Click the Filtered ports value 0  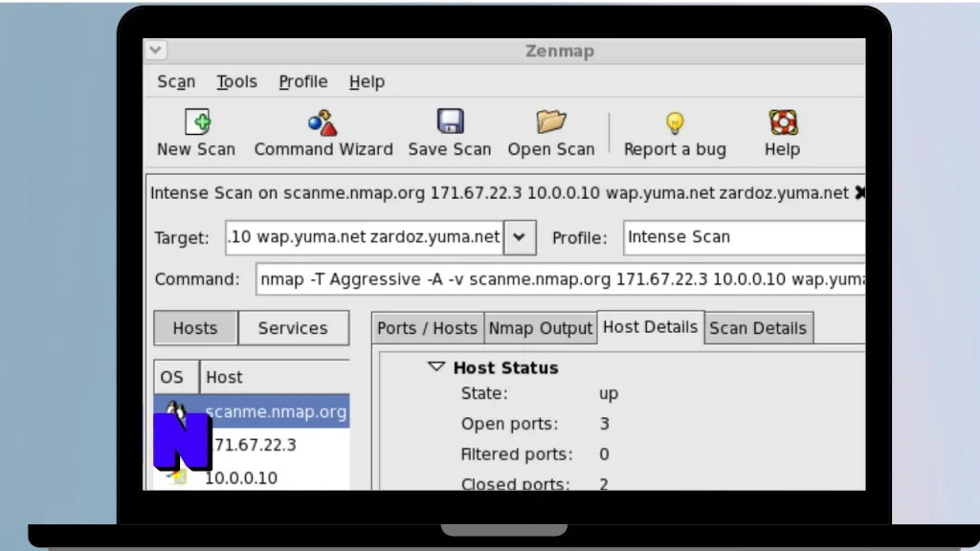(604, 454)
